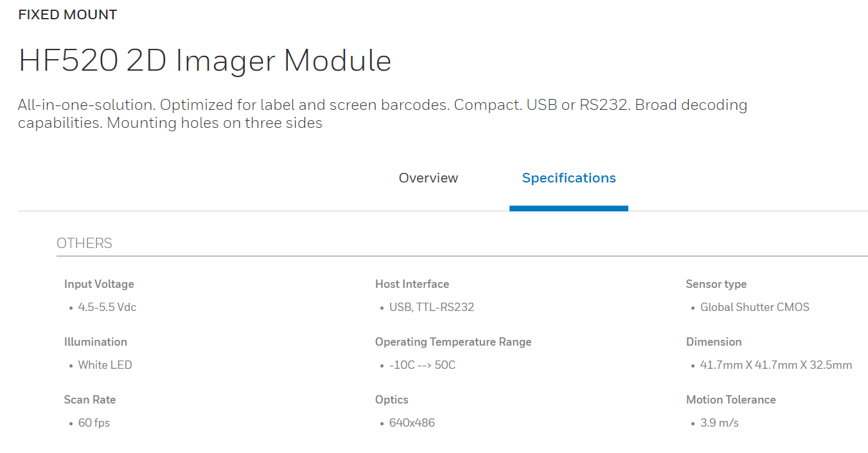This screenshot has width=868, height=453.
Task: Select the White LED value
Action: coord(105,365)
